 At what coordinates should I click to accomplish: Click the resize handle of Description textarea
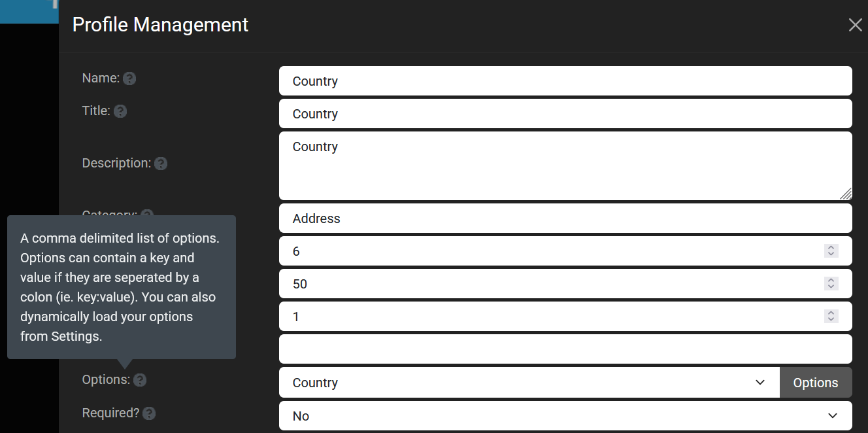(846, 194)
